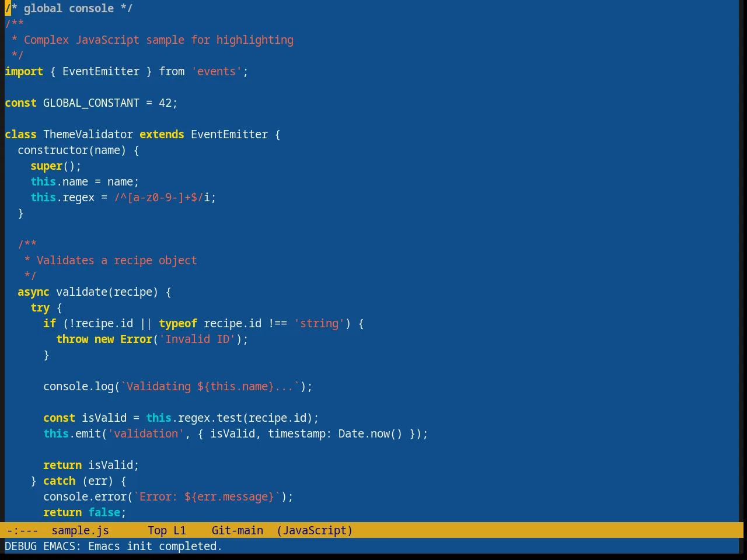This screenshot has width=747, height=560.
Task: Click 'validate(recipe)' method name
Action: click(107, 292)
